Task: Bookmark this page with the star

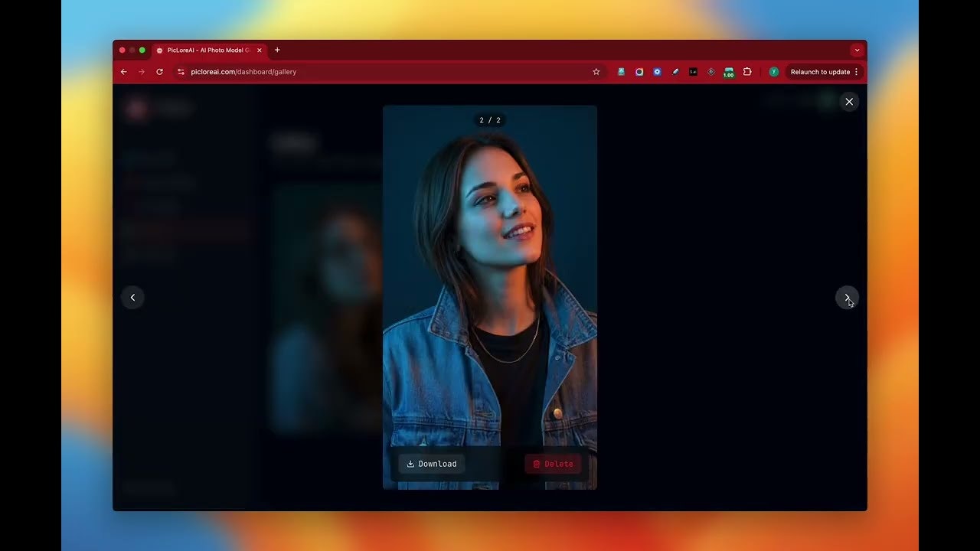Action: pyautogui.click(x=596, y=72)
